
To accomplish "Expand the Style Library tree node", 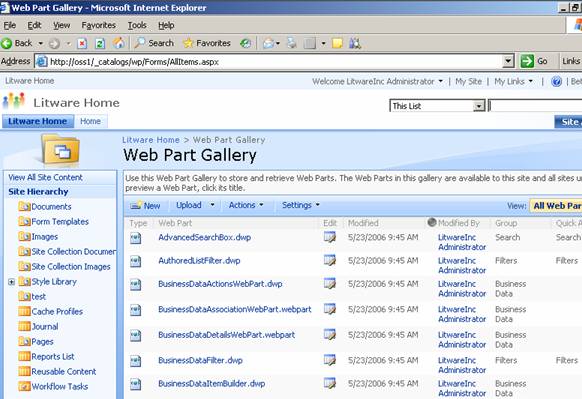I will coord(12,282).
